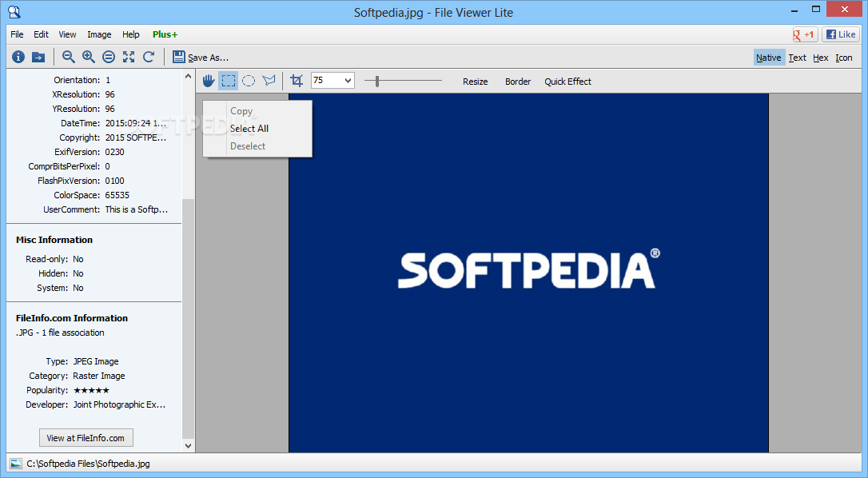Screen dimensions: 868x478
Task: Click the info panel scroll up arrow
Action: (188, 77)
